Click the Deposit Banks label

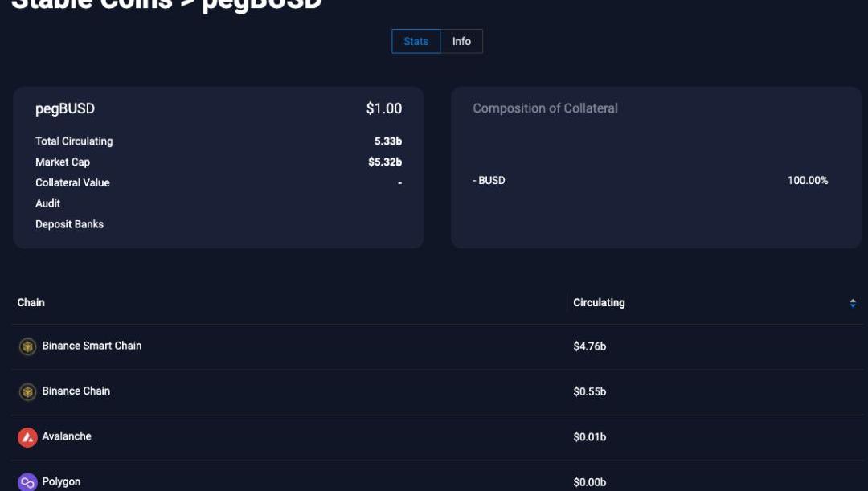pyautogui.click(x=69, y=224)
